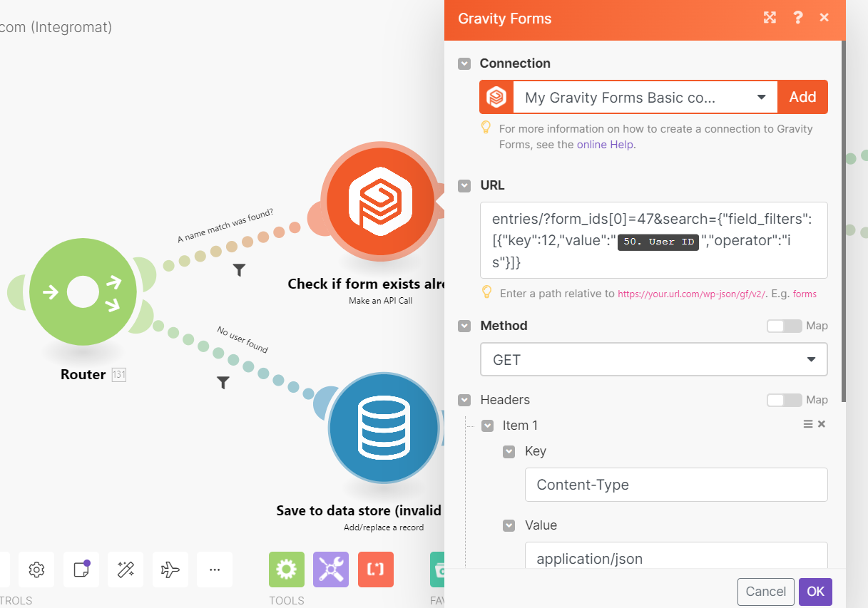868x608 pixels.
Task: Open the purple Tools category icon
Action: (330, 570)
